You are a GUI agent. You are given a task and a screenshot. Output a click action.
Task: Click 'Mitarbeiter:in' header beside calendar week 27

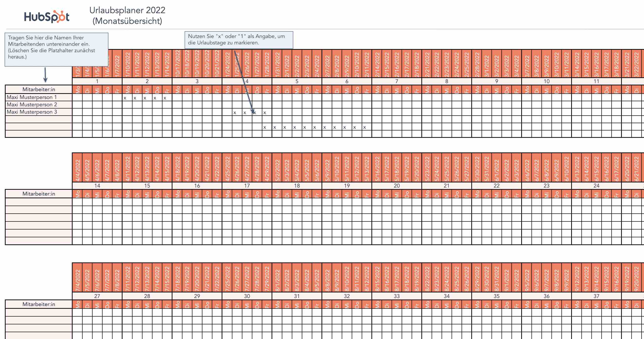tap(39, 304)
